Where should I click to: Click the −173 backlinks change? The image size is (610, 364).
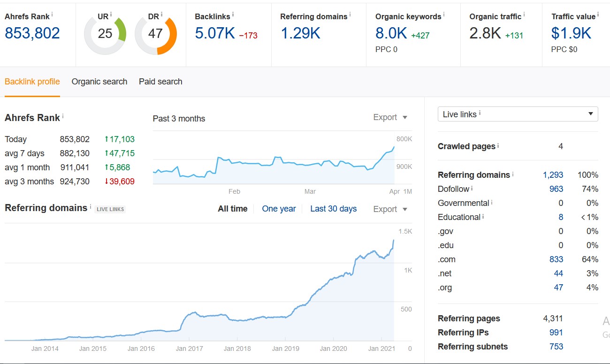pos(248,35)
